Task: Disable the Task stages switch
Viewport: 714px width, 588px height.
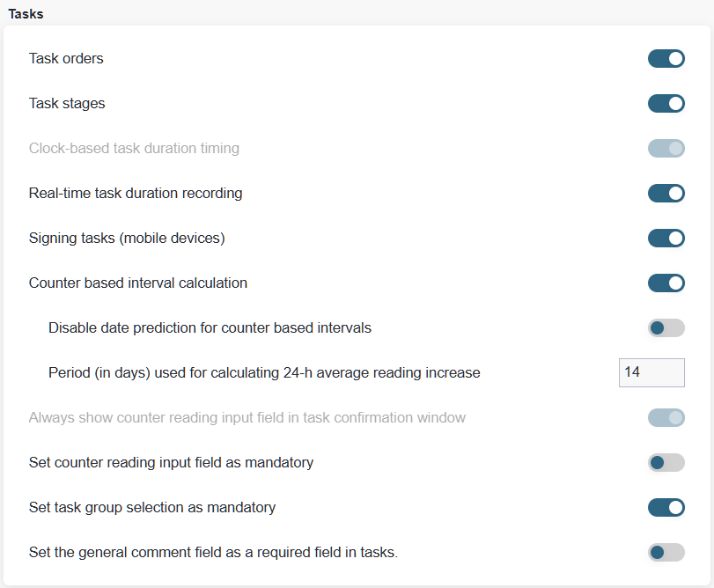Action: (666, 104)
